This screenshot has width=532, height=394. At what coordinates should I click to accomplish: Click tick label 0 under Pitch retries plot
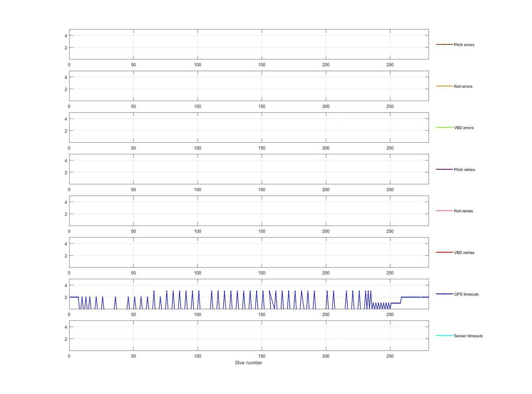(69, 190)
